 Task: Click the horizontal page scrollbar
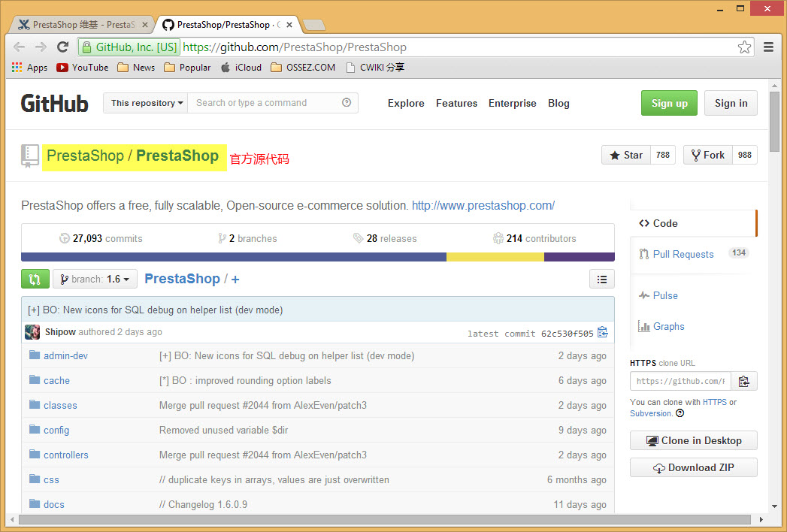click(385, 519)
